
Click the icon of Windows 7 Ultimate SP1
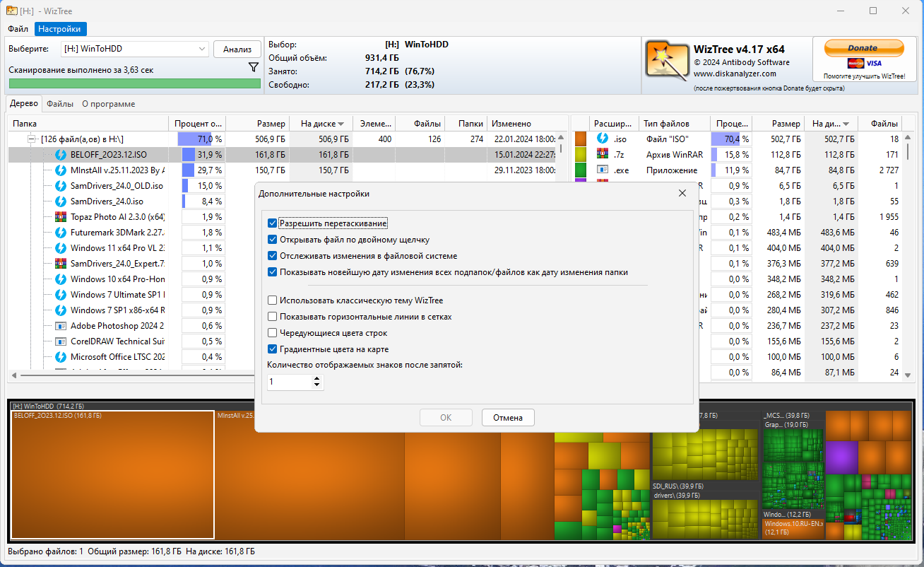(x=61, y=295)
